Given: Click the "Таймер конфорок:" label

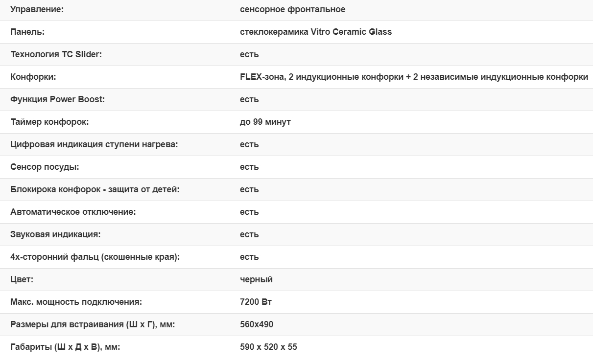Looking at the screenshot, I should tap(49, 122).
